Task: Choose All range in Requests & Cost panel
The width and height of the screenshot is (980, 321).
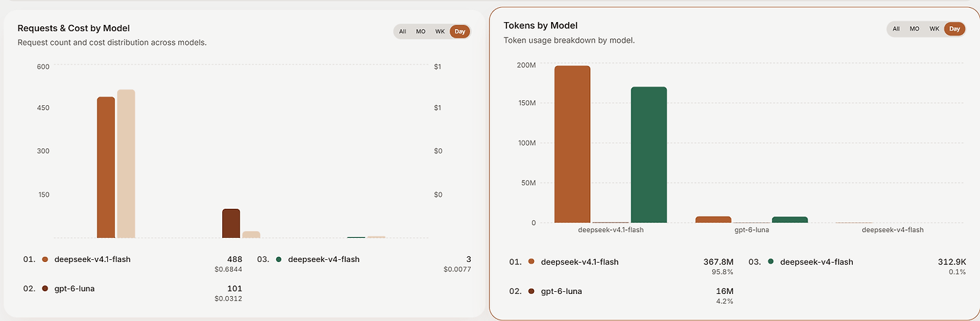Action: pyautogui.click(x=403, y=31)
